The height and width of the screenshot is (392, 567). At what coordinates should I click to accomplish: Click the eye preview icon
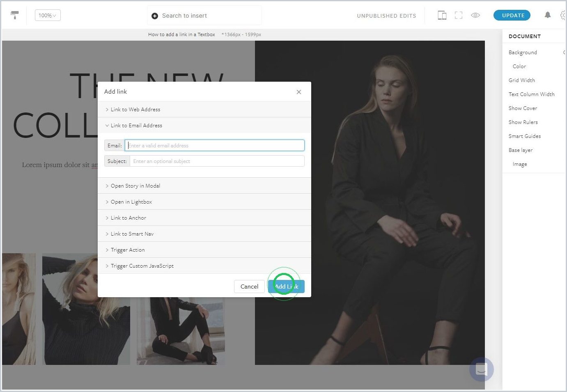point(475,15)
